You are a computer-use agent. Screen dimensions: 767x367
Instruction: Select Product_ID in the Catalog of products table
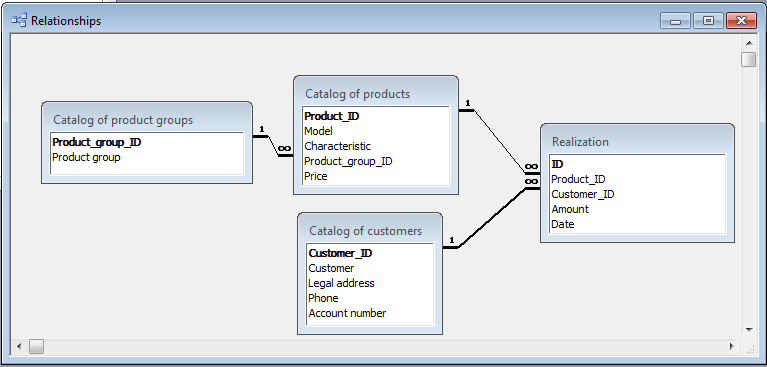pyautogui.click(x=376, y=116)
